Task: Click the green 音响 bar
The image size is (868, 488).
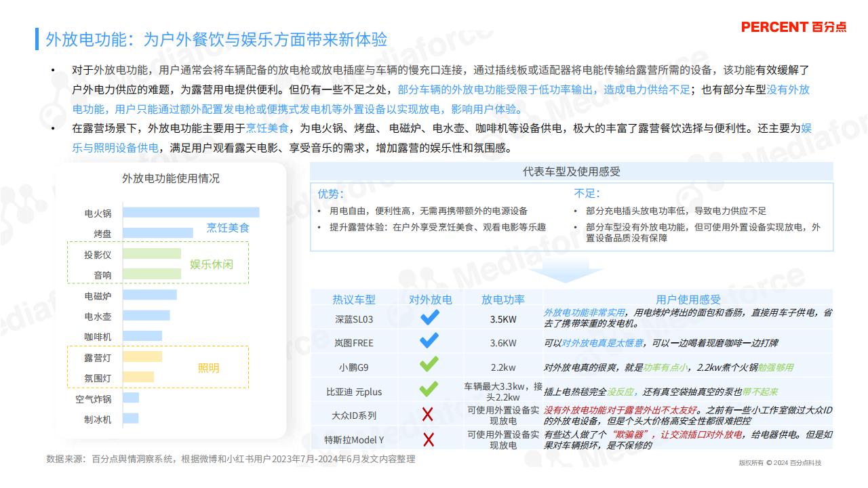Action: point(151,274)
